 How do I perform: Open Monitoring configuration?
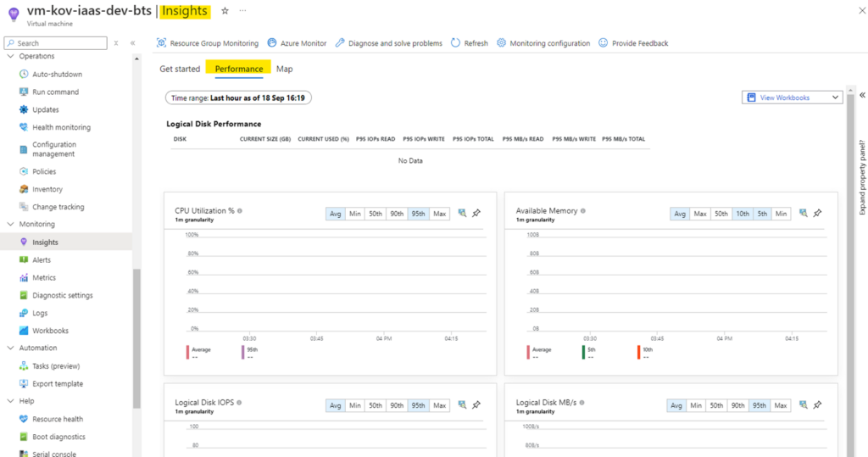[543, 43]
